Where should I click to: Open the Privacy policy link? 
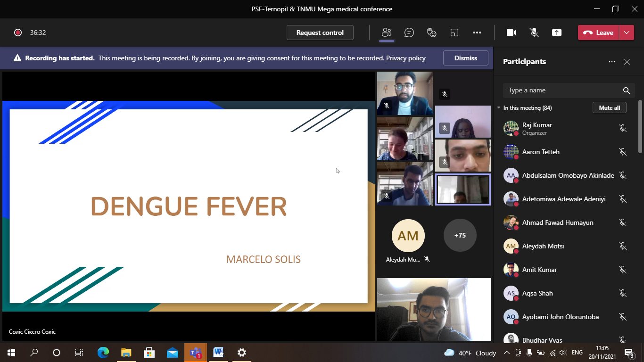pos(405,58)
